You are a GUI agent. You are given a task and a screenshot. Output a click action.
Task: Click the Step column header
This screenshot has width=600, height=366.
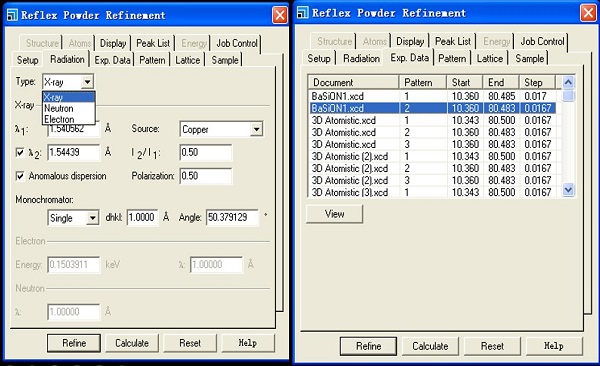pyautogui.click(x=537, y=82)
